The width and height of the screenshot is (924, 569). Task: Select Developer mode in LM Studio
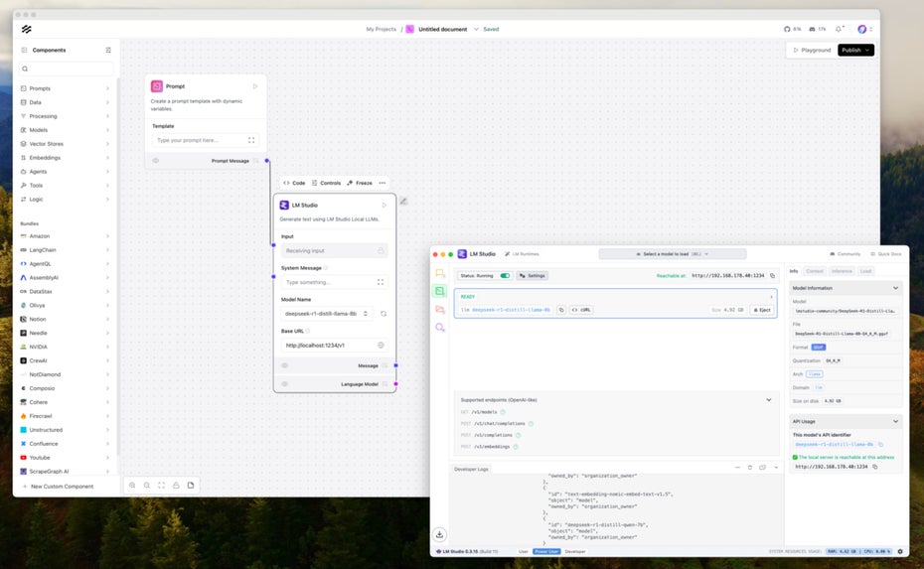coord(575,552)
